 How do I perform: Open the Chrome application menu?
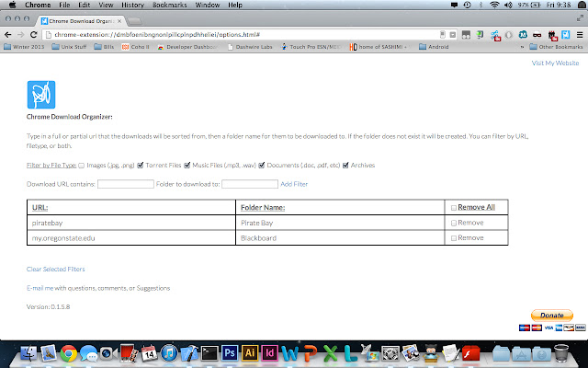38,5
